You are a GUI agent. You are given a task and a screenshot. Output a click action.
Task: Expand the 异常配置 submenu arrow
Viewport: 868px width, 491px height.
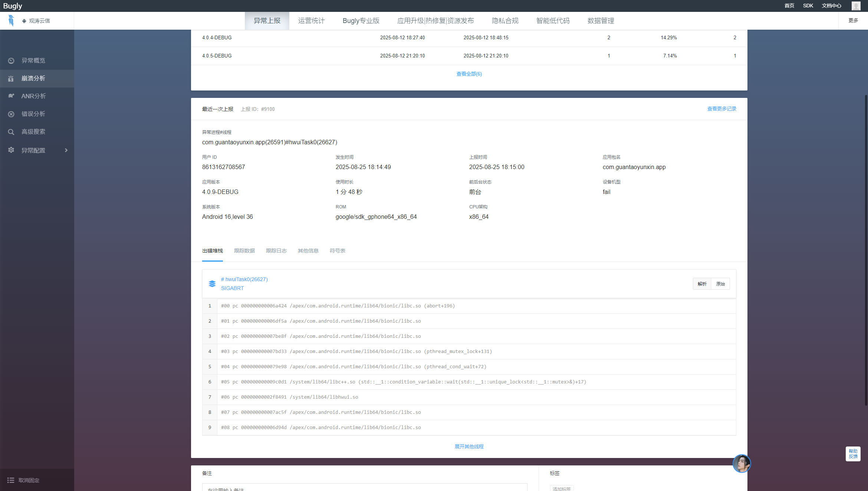pyautogui.click(x=66, y=150)
